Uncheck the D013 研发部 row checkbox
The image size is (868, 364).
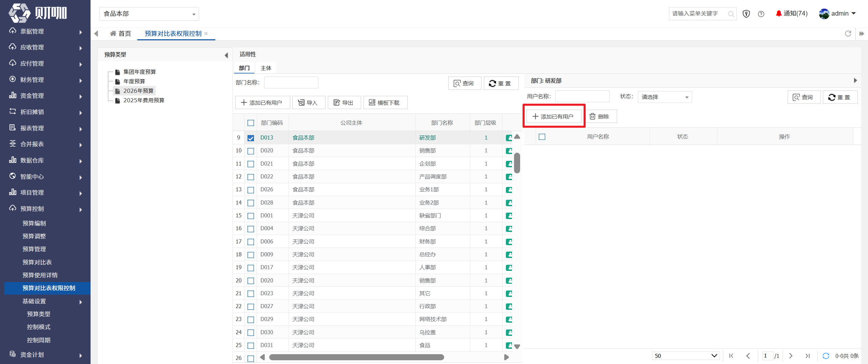pyautogui.click(x=251, y=138)
